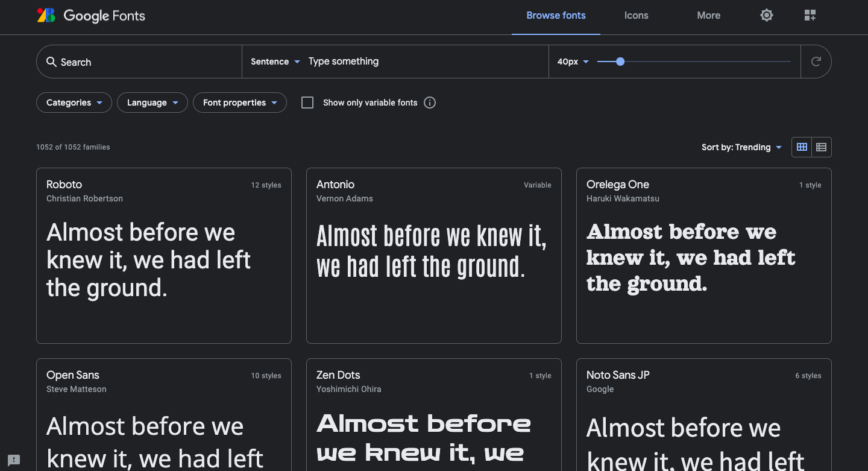Click the search magnifier icon
The width and height of the screenshot is (868, 471).
52,62
